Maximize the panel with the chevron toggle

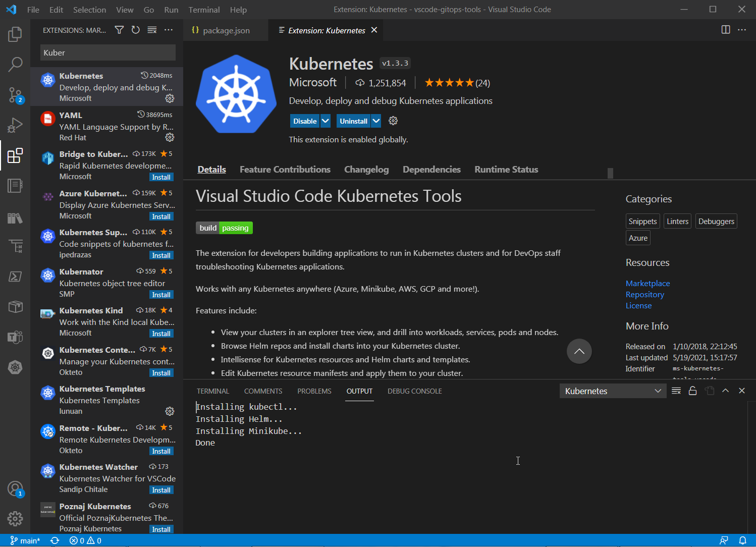(x=725, y=390)
